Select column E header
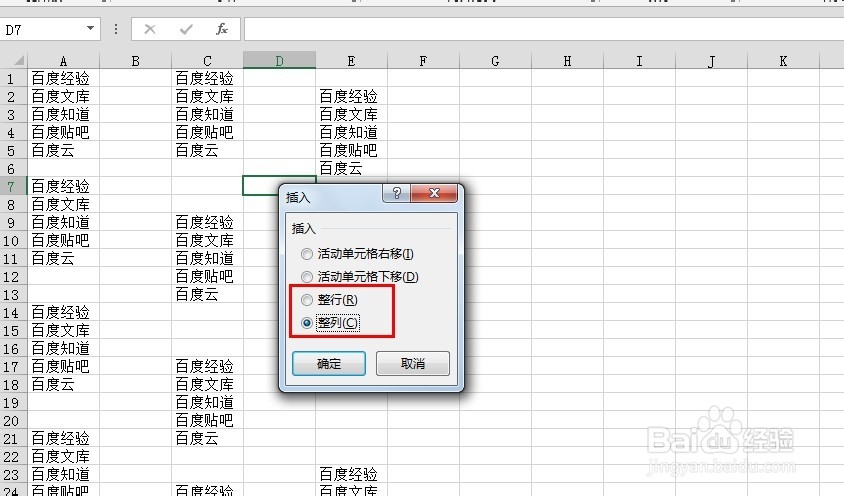 tap(351, 61)
